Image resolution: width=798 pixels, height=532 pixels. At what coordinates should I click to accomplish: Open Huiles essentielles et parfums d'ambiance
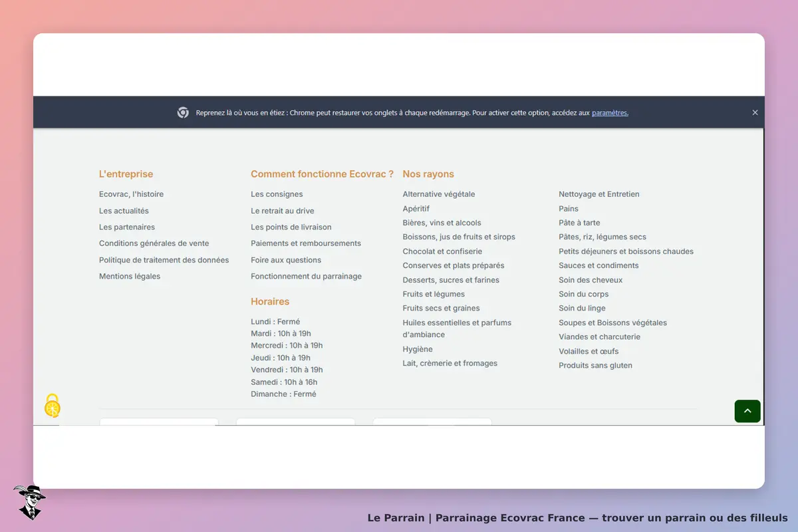(457, 329)
